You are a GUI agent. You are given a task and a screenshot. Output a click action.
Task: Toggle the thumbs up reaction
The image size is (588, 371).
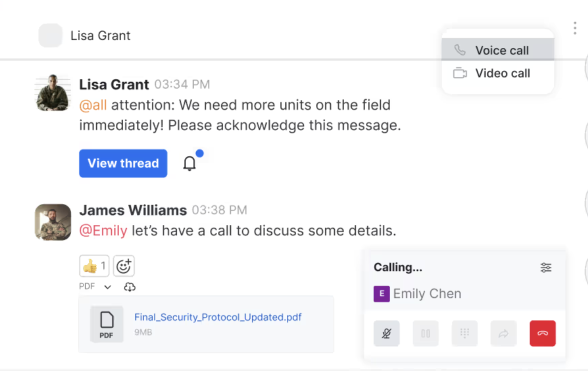click(94, 266)
